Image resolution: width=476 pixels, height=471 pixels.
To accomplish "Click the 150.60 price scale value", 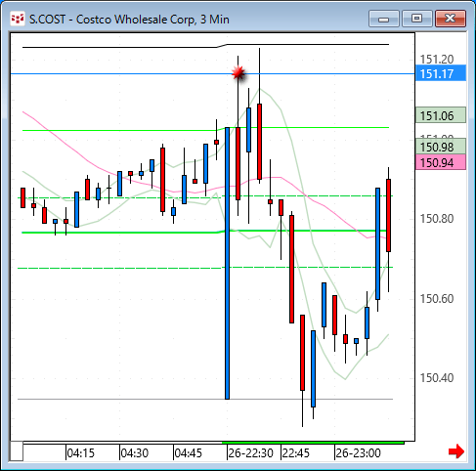I will point(437,299).
